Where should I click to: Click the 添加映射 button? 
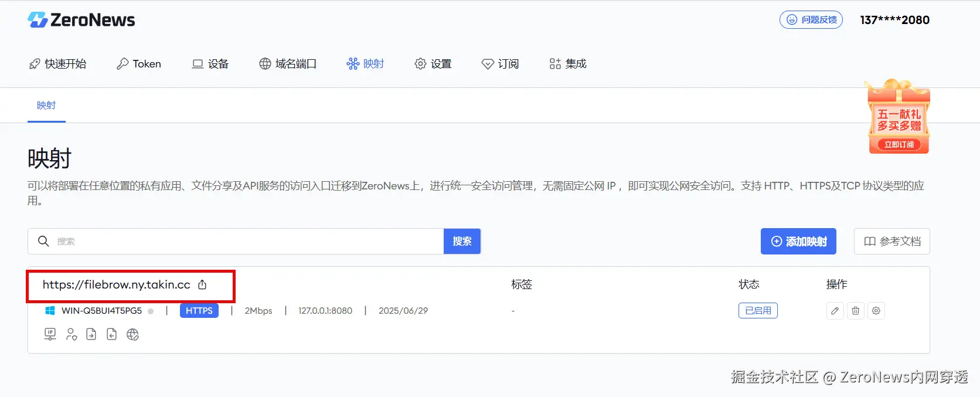tap(798, 242)
